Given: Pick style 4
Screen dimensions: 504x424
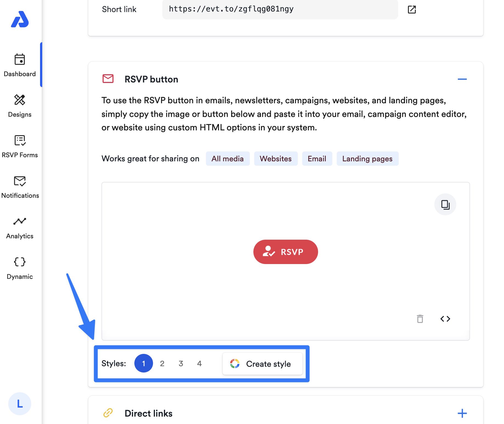Looking at the screenshot, I should (x=199, y=363).
